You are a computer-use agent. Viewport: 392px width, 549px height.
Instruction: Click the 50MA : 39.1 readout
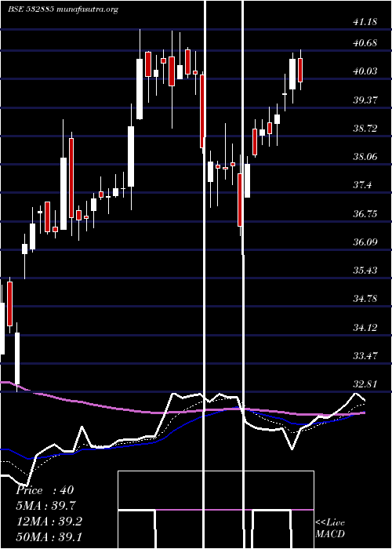pyautogui.click(x=49, y=537)
